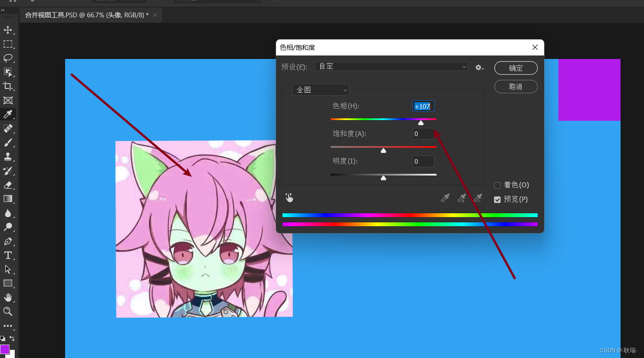Click the 取消 button to cancel
This screenshot has width=644, height=358.
pos(516,87)
